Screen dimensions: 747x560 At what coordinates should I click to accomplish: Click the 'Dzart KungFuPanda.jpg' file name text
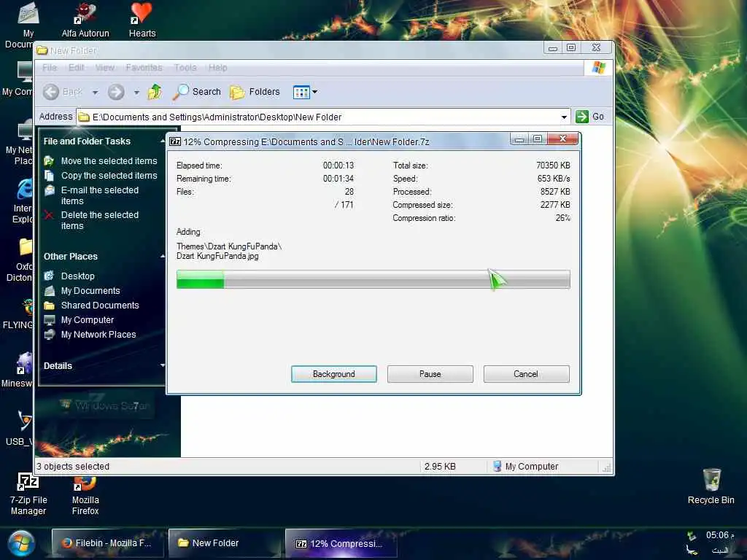click(217, 256)
